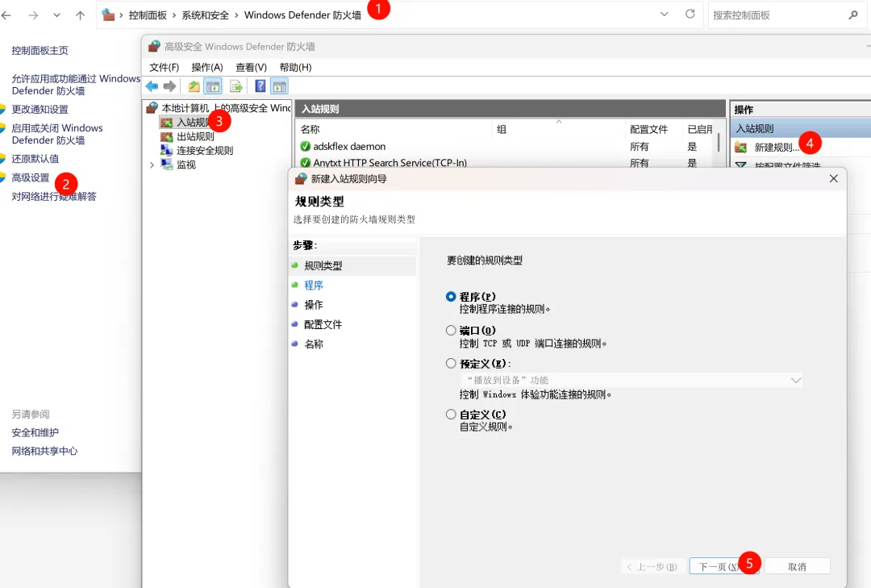Click the 入站规则 header in actions pane

(x=800, y=129)
